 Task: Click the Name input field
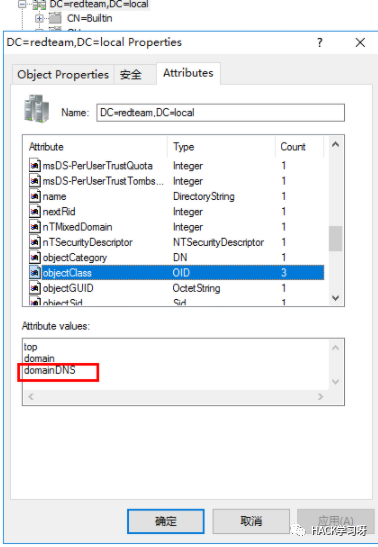pyautogui.click(x=220, y=113)
